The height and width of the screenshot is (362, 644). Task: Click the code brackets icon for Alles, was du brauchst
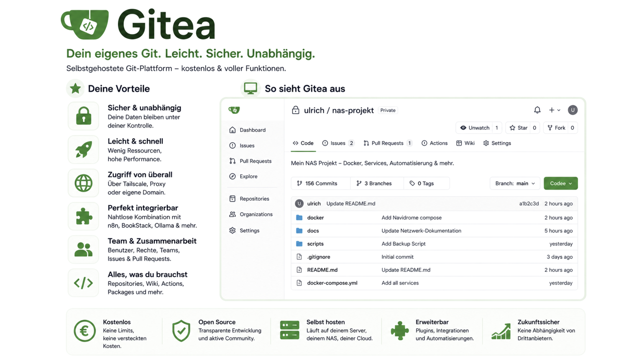coord(84,283)
